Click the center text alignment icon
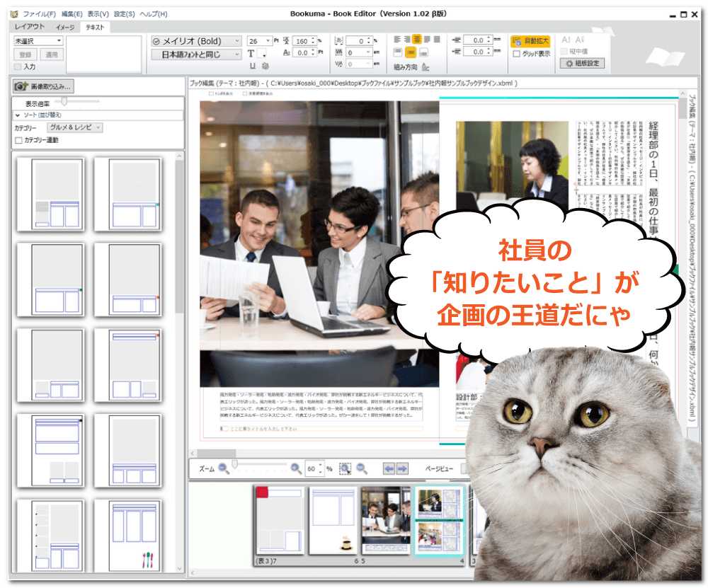The height and width of the screenshot is (588, 708). tap(418, 39)
